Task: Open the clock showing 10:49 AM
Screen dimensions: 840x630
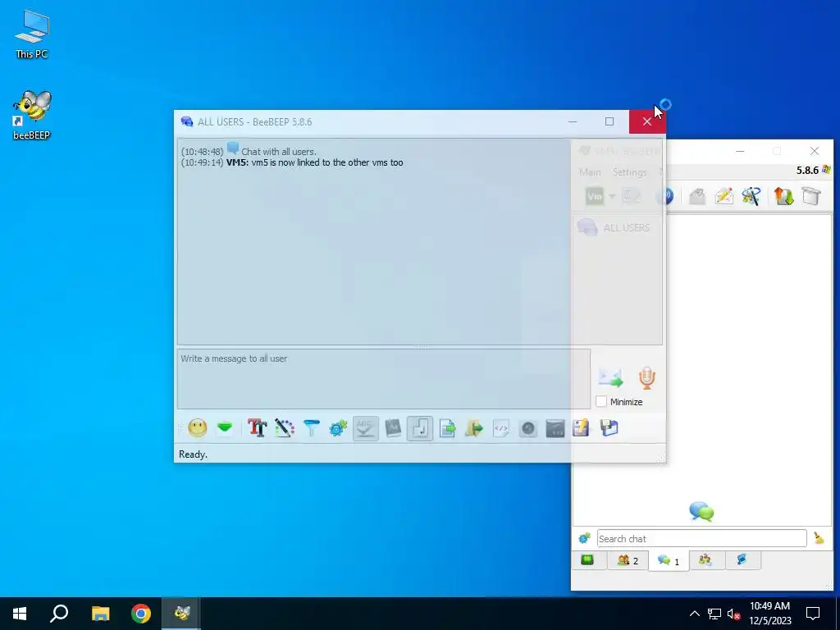Action: [769, 614]
